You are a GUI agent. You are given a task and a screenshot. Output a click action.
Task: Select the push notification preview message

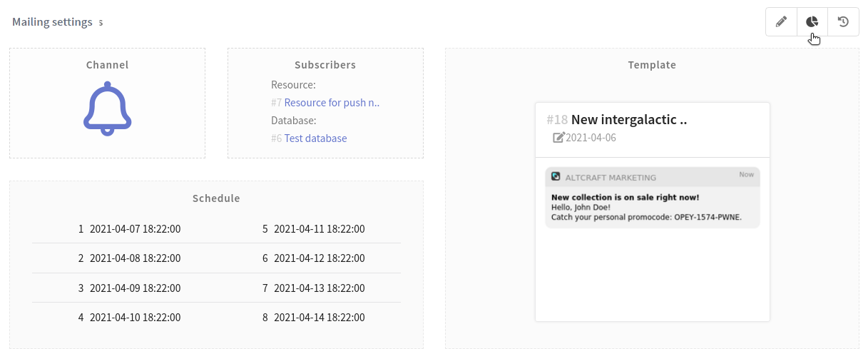click(x=652, y=207)
